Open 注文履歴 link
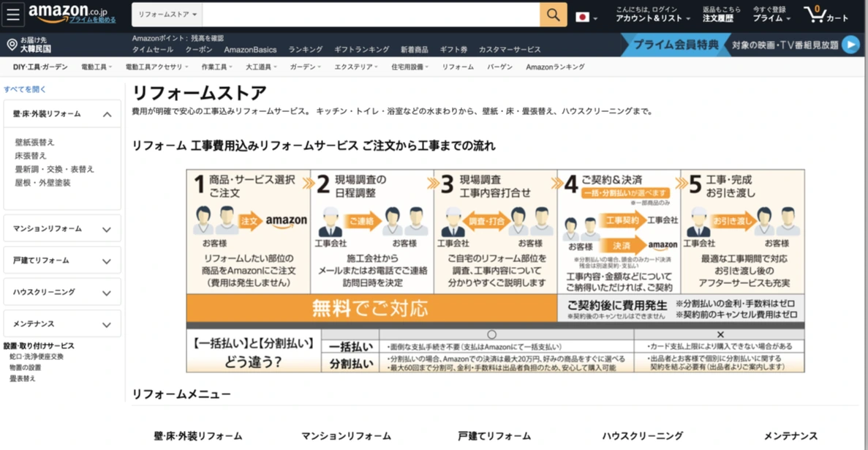The height and width of the screenshot is (450, 868). click(718, 18)
